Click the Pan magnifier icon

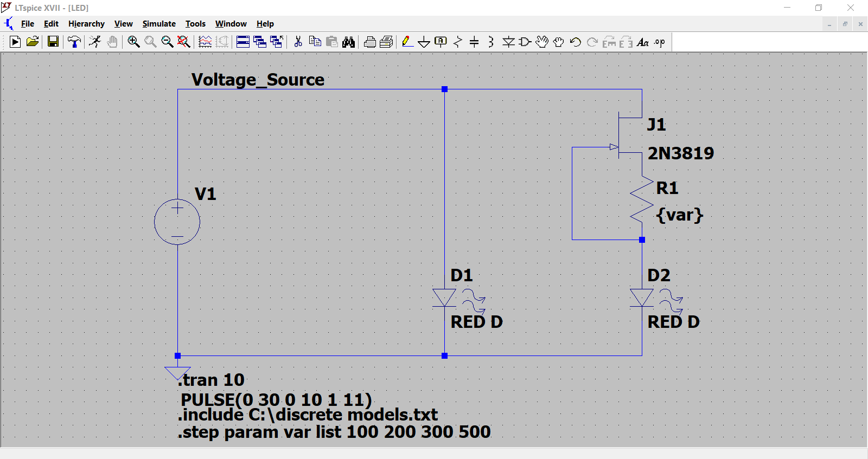150,42
